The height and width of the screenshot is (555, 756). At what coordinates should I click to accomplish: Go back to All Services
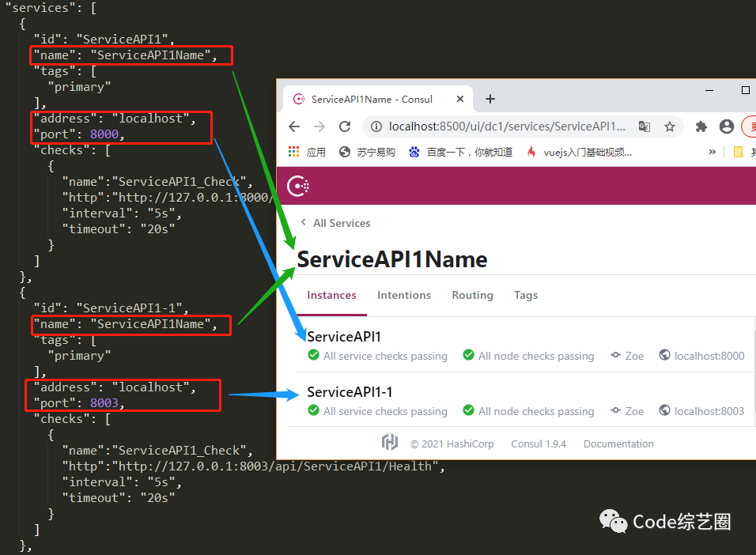click(x=336, y=223)
